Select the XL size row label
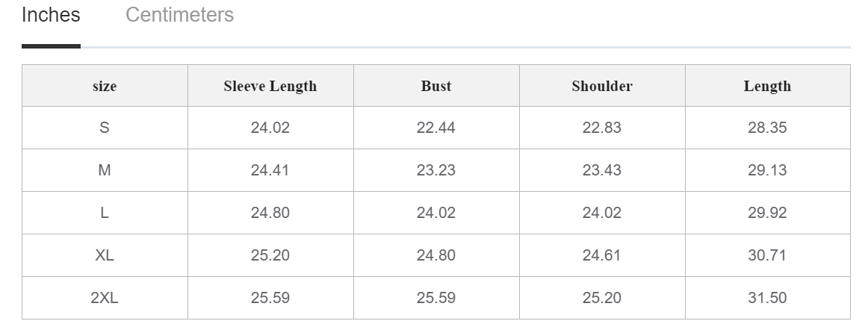Viewport: 868px width, 321px height. pyautogui.click(x=105, y=255)
